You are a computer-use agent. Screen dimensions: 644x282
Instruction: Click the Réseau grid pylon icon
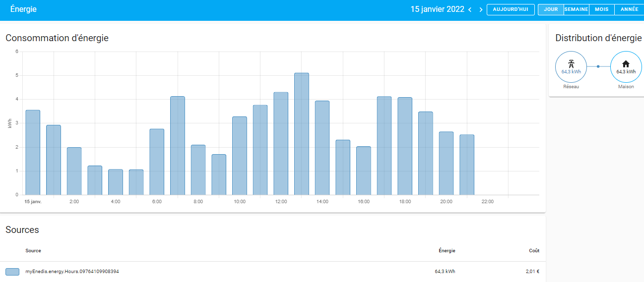[571, 63]
